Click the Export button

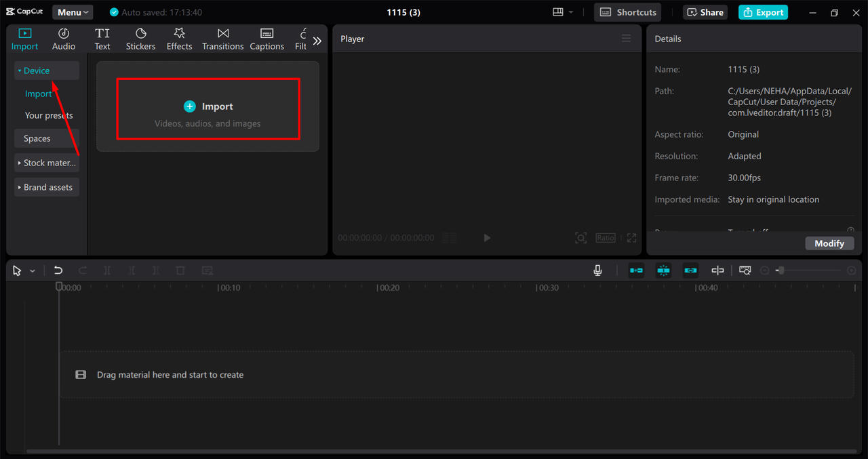(x=763, y=12)
